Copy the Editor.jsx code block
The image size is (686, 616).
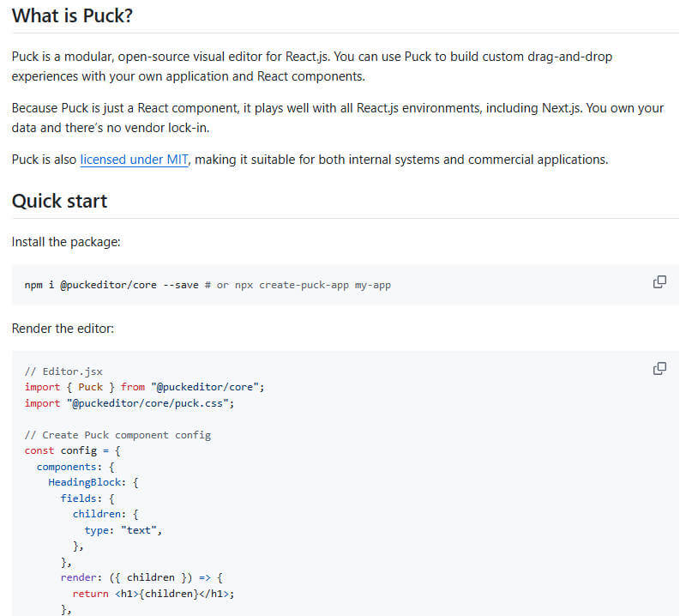pyautogui.click(x=659, y=369)
